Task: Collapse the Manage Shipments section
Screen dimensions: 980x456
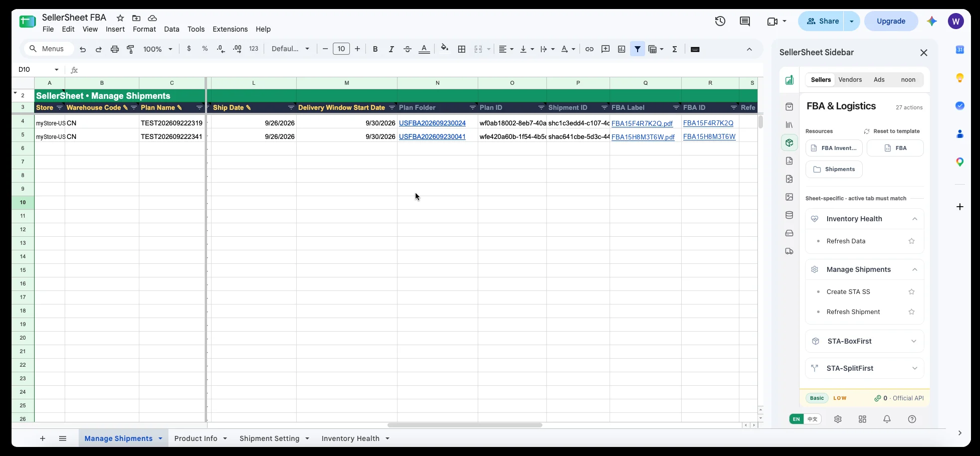Action: coord(915,270)
